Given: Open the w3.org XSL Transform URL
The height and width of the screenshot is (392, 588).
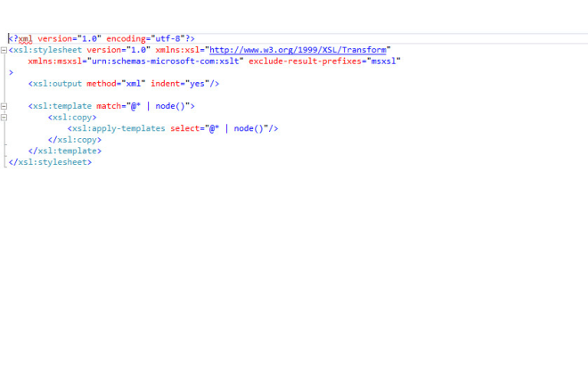Looking at the screenshot, I should point(298,50).
